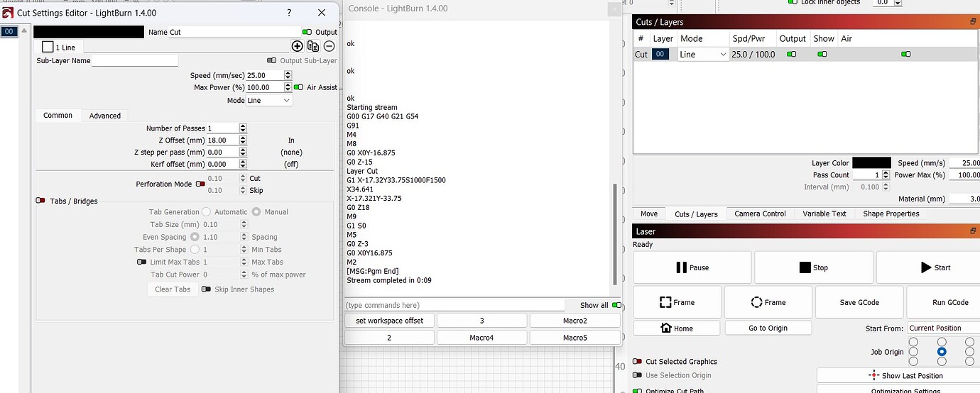Screen dimensions: 980x393
Task: Enable Perforation Mode
Action: [200, 184]
